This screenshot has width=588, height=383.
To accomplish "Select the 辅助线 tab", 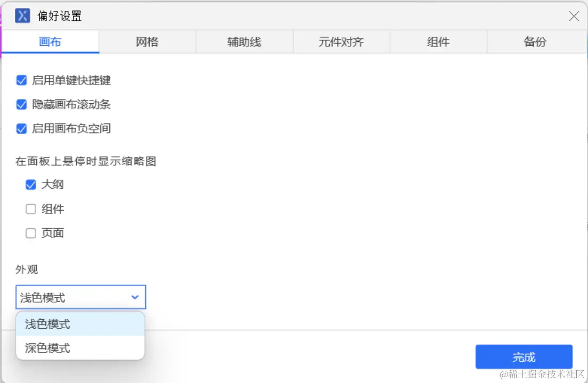I will (244, 41).
